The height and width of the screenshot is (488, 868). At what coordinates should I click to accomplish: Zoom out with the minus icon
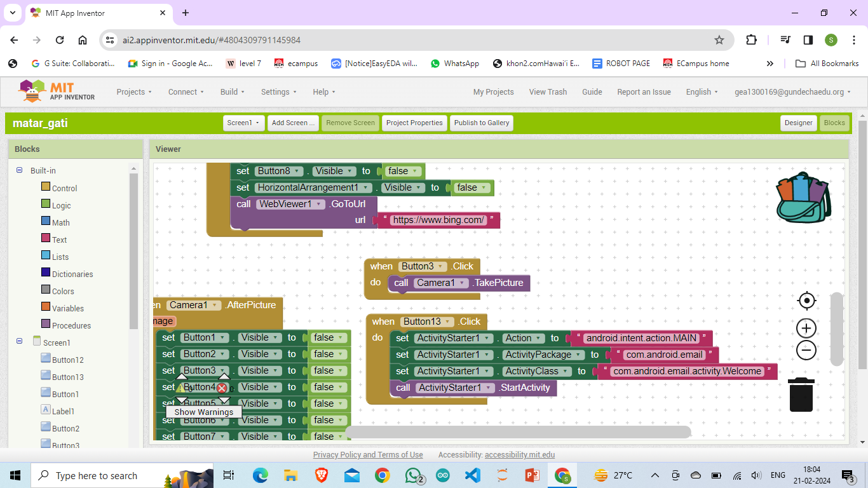click(x=806, y=350)
